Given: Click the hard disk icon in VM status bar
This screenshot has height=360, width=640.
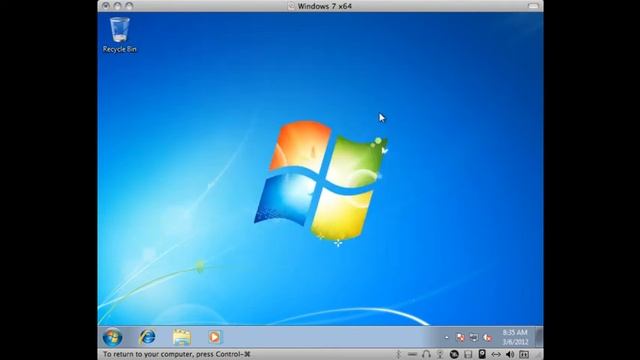Looking at the screenshot, I should pyautogui.click(x=482, y=354).
